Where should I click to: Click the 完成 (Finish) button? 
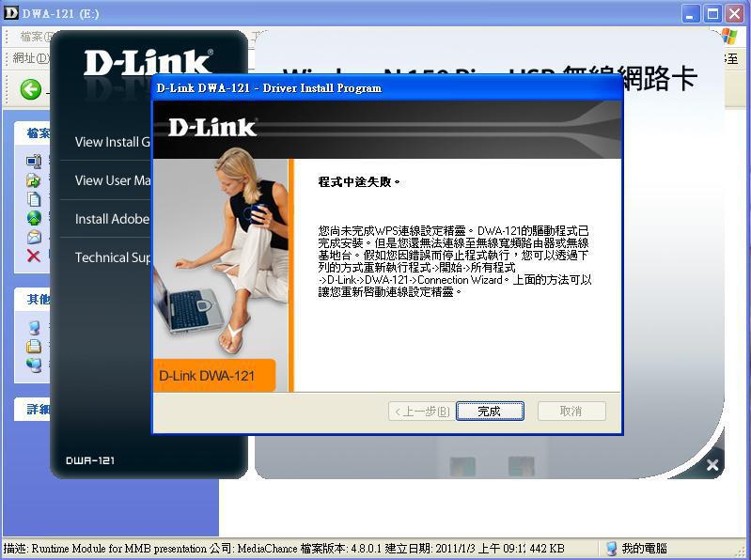[x=490, y=412]
